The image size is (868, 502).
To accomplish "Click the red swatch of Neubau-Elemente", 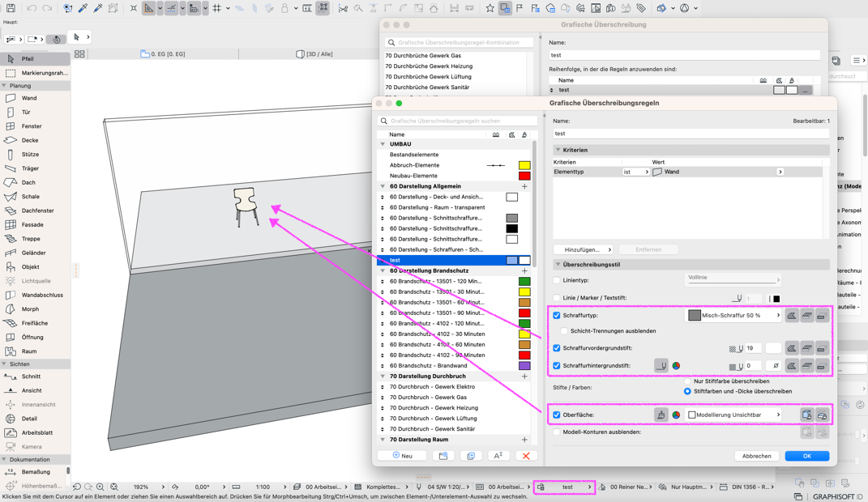I will pos(524,176).
